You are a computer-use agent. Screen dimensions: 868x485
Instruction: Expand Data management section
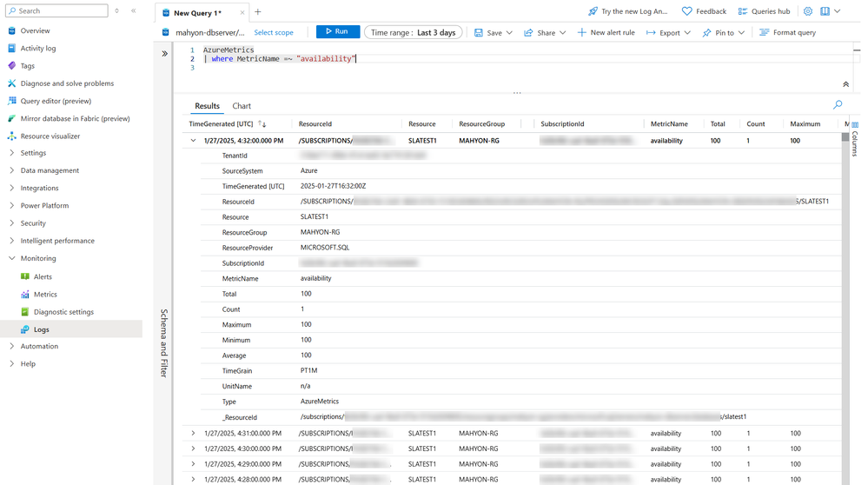click(x=11, y=170)
